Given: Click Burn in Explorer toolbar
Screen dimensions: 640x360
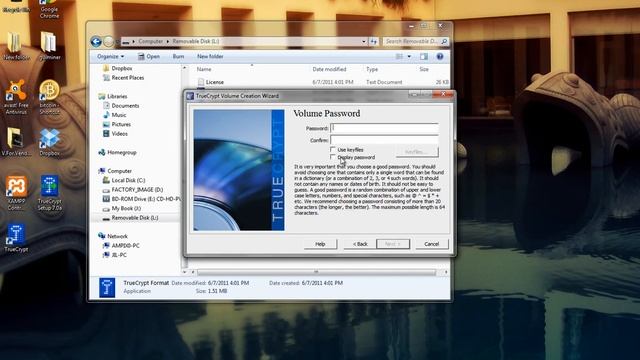Looking at the screenshot, I should pyautogui.click(x=178, y=56).
